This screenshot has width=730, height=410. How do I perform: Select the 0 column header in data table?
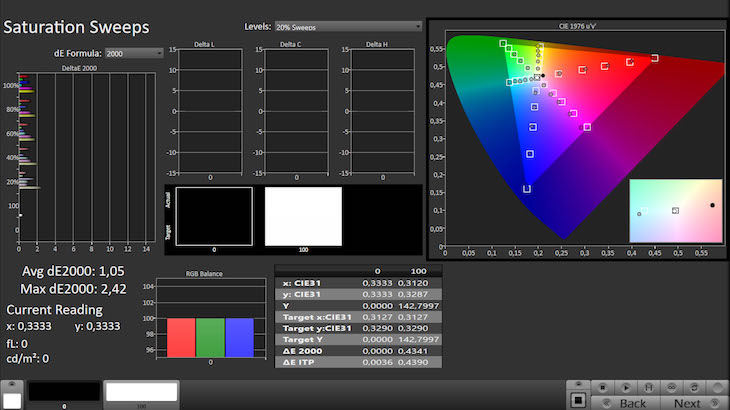(x=376, y=271)
